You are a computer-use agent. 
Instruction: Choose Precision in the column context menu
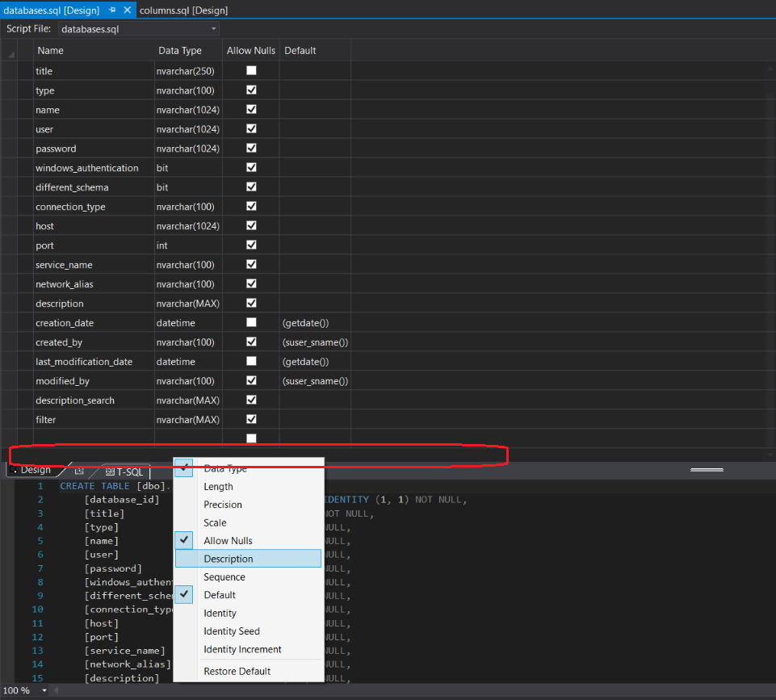pos(249,505)
